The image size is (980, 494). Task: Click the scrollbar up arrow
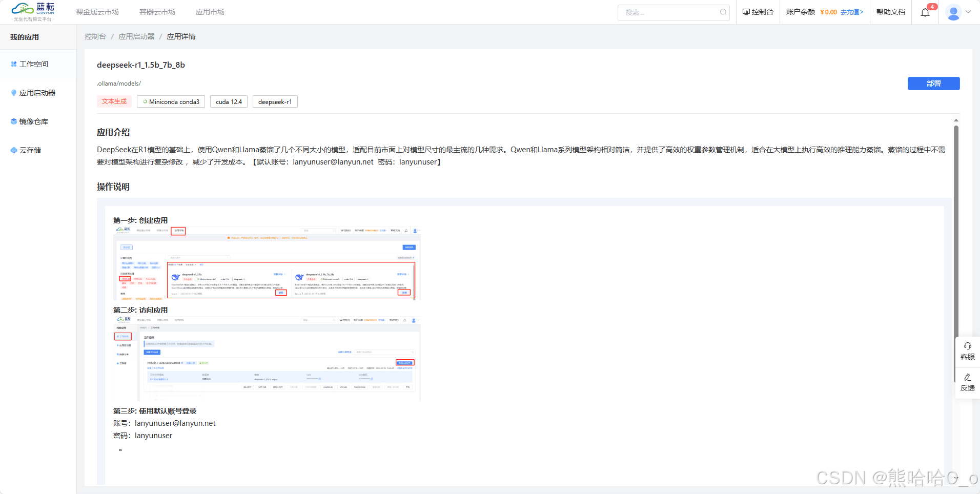pos(956,120)
